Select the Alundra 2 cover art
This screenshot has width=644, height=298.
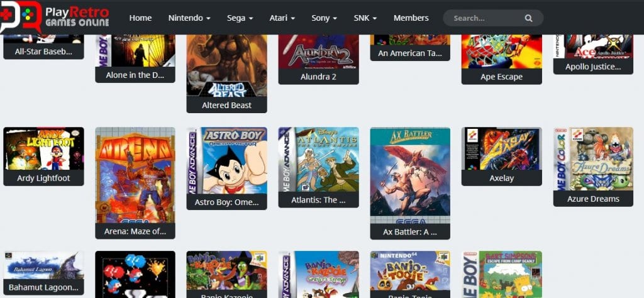[x=319, y=52]
